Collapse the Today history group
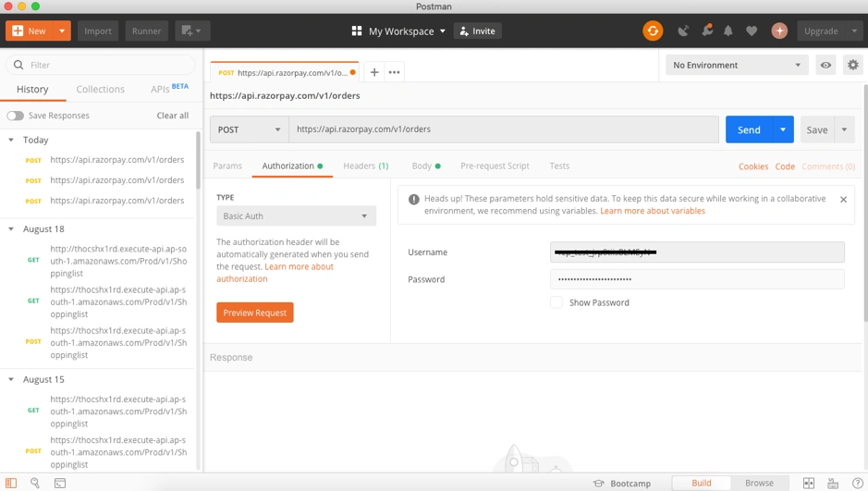This screenshot has height=491, width=868. (x=10, y=140)
